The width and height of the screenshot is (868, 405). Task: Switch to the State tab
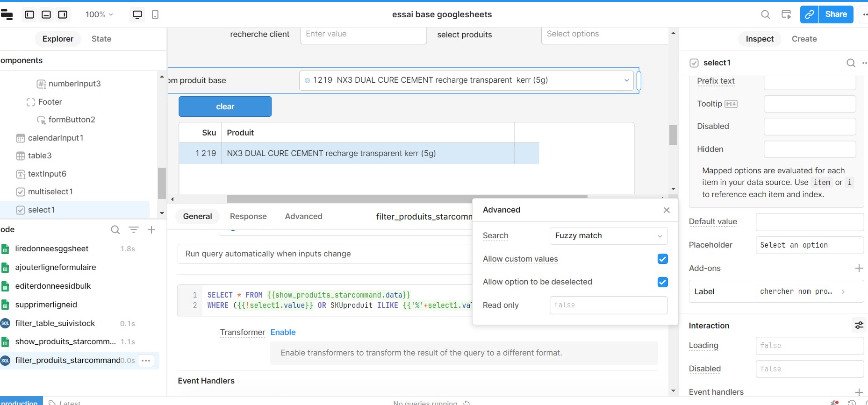click(101, 39)
